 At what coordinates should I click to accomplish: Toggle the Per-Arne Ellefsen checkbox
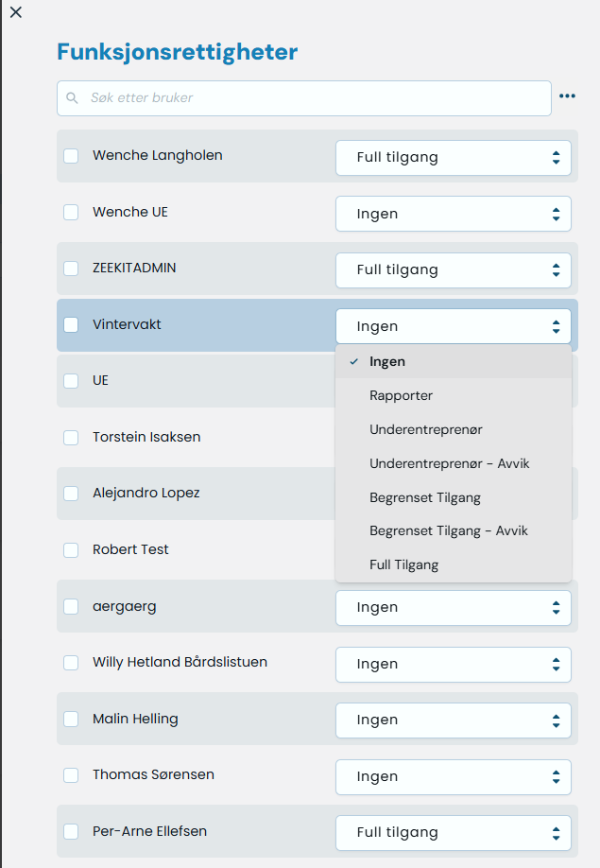tap(71, 832)
